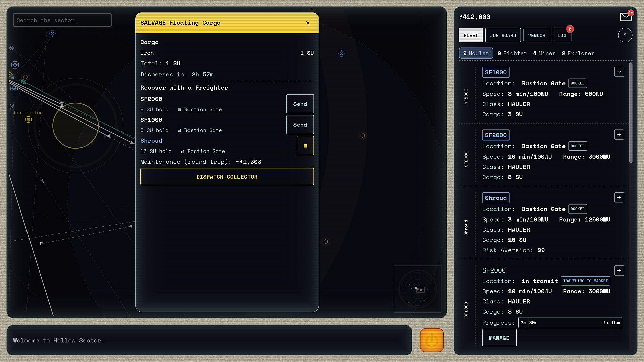Image resolution: width=644 pixels, height=362 pixels.
Task: Open Shroud ship details arrow
Action: [x=619, y=197]
